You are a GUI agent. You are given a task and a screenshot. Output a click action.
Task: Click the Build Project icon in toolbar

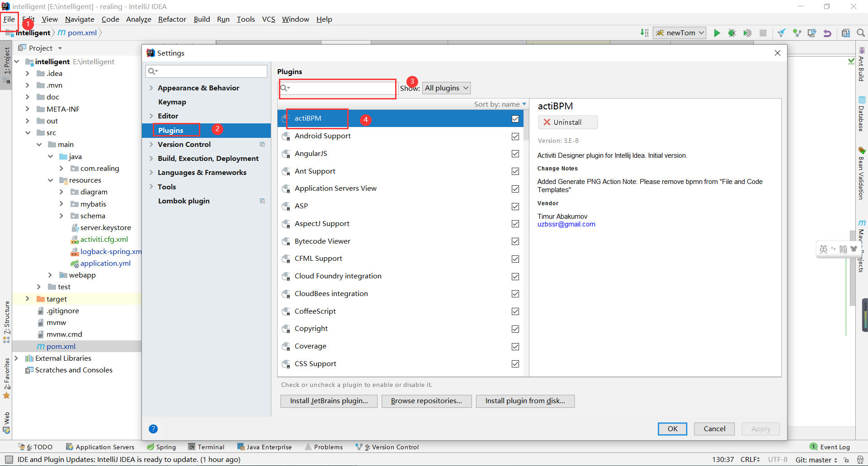tap(644, 33)
